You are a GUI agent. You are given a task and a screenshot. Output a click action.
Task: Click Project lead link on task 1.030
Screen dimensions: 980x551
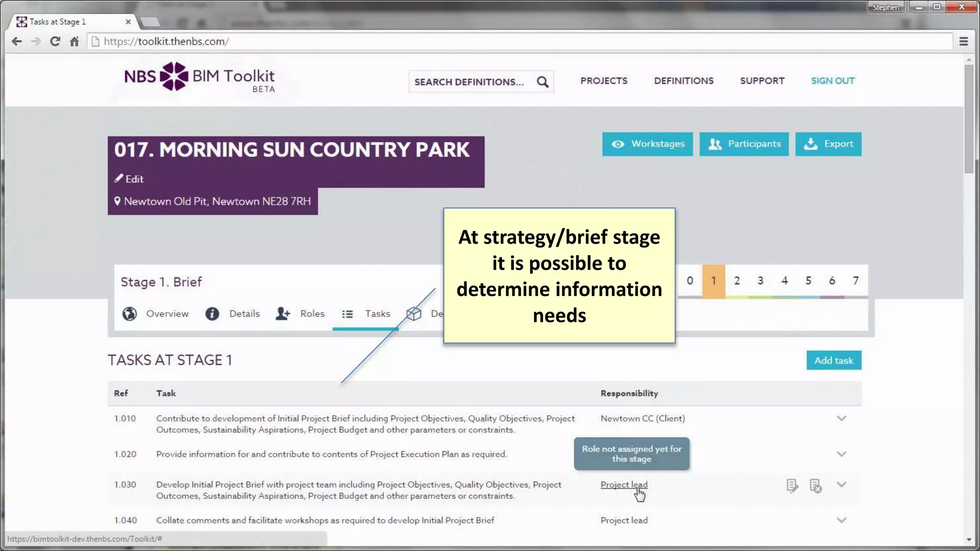[x=624, y=485]
